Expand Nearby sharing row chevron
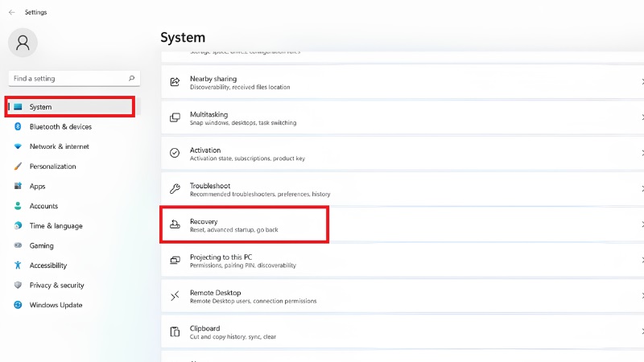Image resolution: width=644 pixels, height=362 pixels. [x=642, y=82]
